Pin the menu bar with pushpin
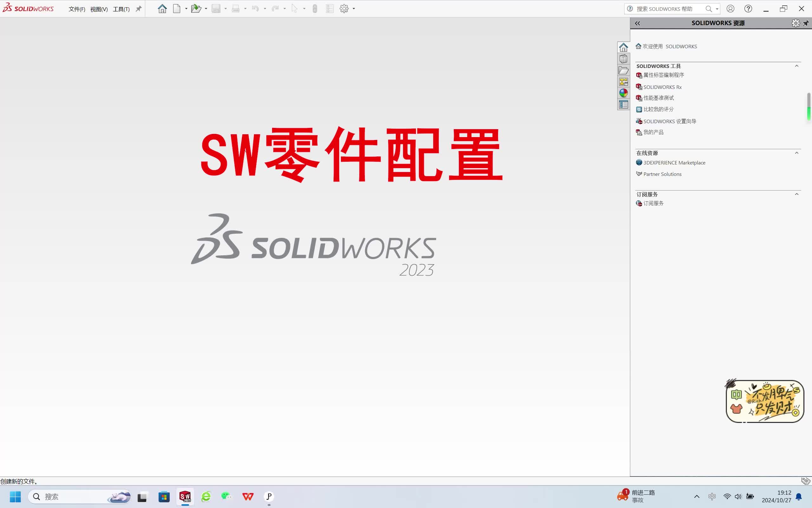The height and width of the screenshot is (508, 812). click(x=139, y=9)
